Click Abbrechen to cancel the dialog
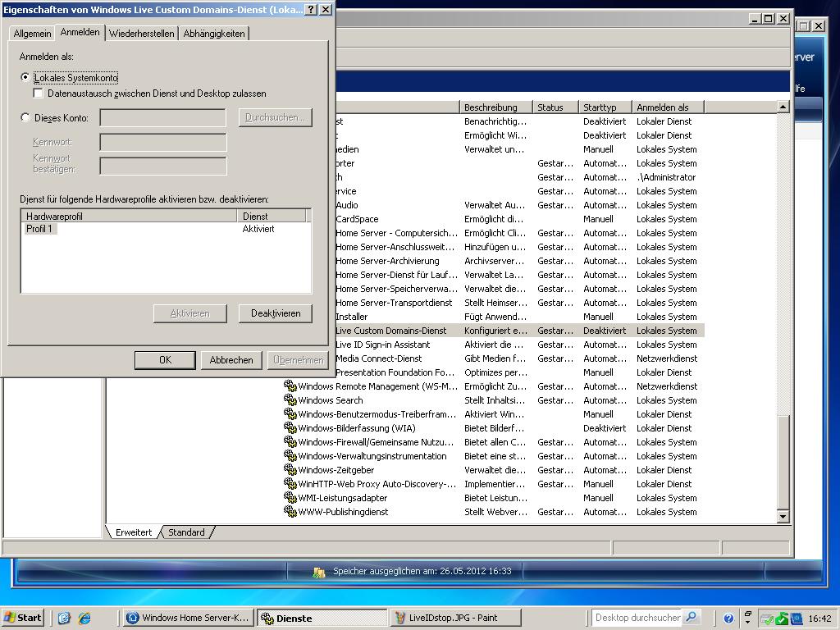Screen dimensions: 840x630 coord(231,360)
